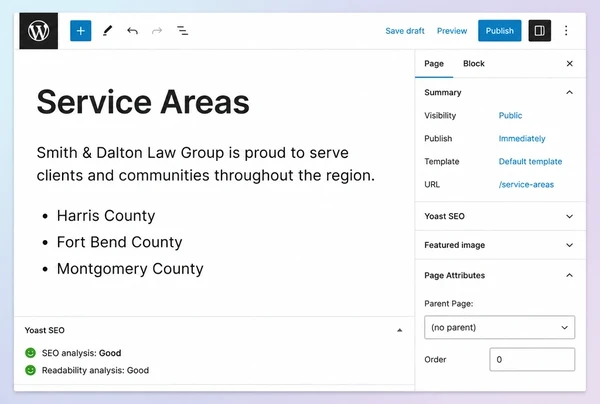Image resolution: width=600 pixels, height=404 pixels.
Task: Click the Readability analysis: Good text
Action: coord(95,370)
